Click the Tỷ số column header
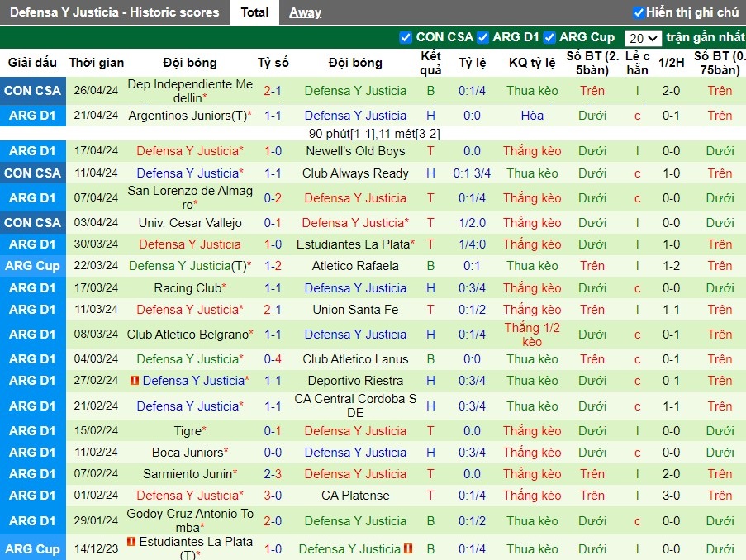The image size is (746, 560). tap(273, 63)
